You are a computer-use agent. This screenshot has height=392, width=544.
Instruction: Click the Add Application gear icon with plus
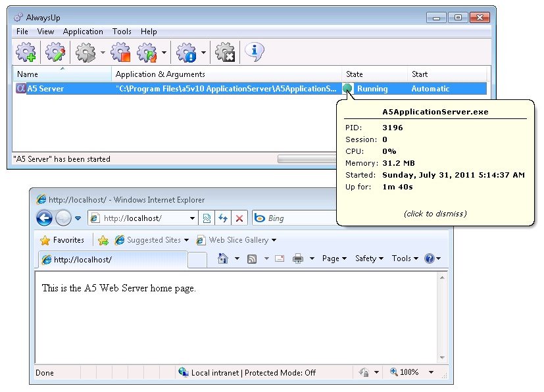26,52
